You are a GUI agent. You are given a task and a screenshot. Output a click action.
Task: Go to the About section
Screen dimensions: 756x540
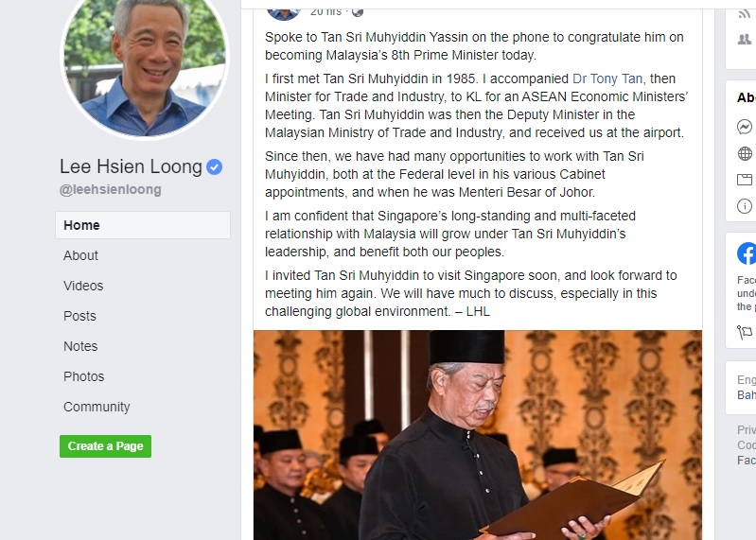[x=80, y=255]
